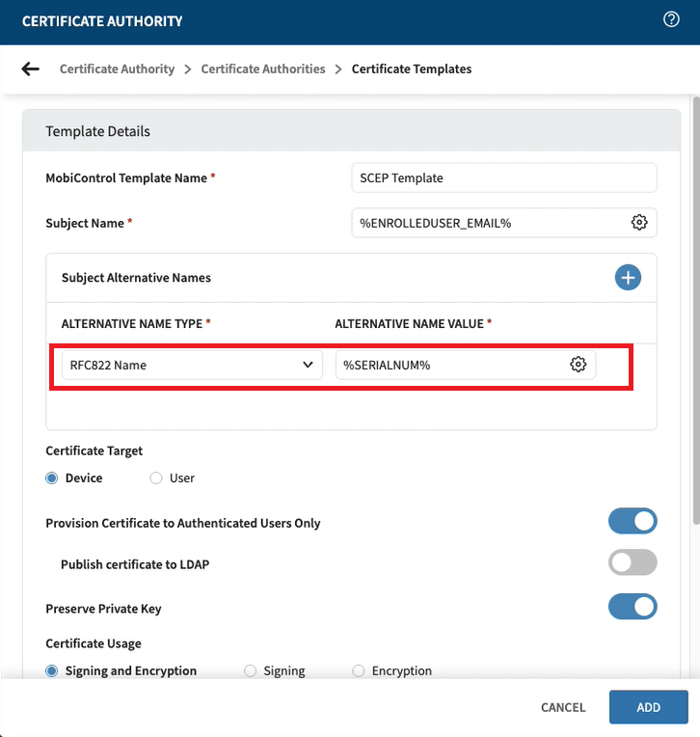Click the Certificate Templates breadcrumb
Image resolution: width=700 pixels, height=737 pixels.
(412, 69)
